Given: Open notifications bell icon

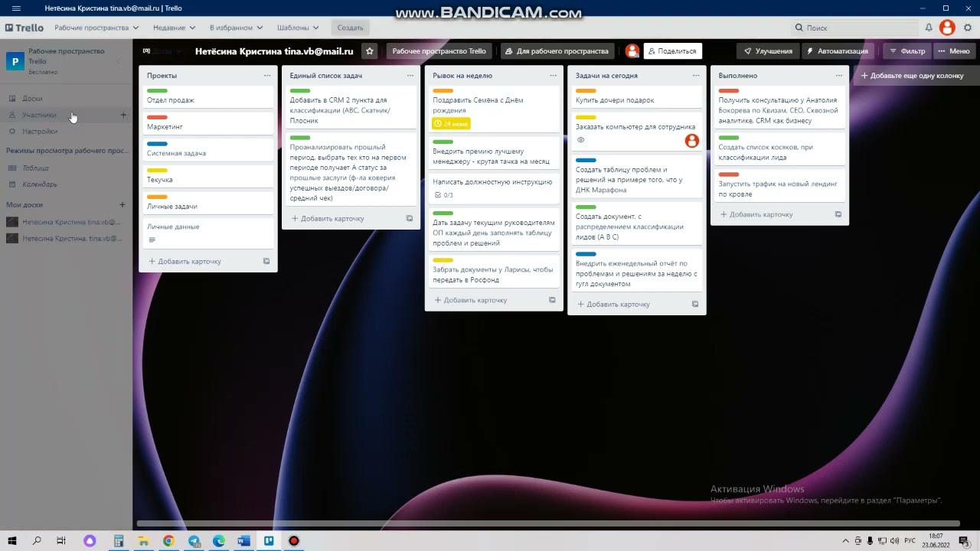Looking at the screenshot, I should 929,28.
